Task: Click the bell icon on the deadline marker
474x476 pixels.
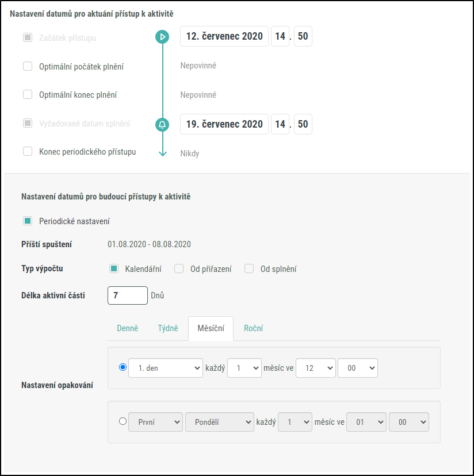Action: click(163, 124)
